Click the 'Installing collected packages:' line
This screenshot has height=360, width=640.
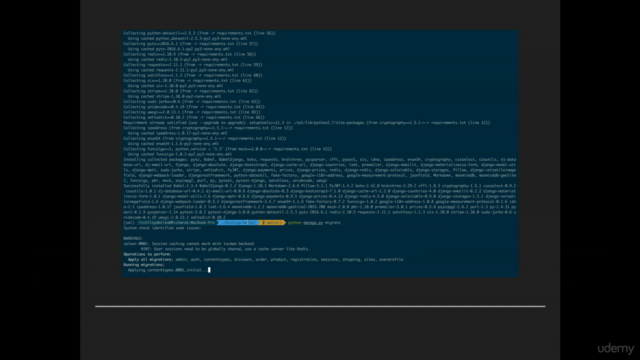click(x=320, y=160)
